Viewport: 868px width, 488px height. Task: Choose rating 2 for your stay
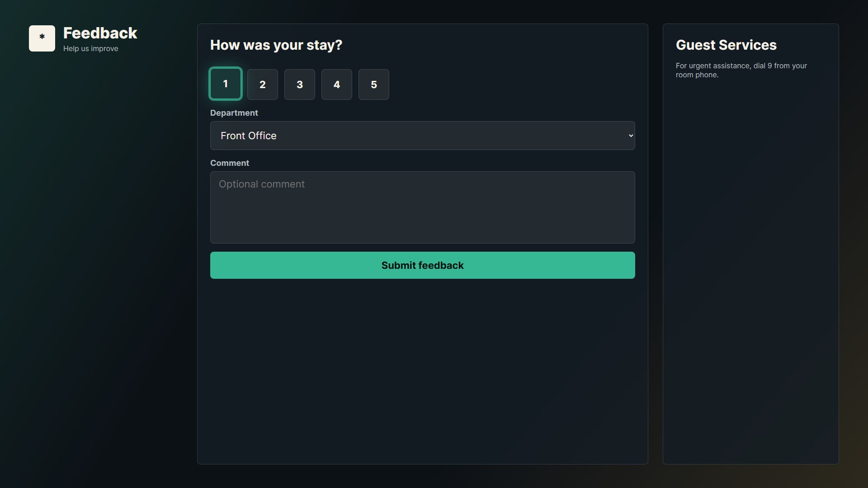[x=263, y=84]
